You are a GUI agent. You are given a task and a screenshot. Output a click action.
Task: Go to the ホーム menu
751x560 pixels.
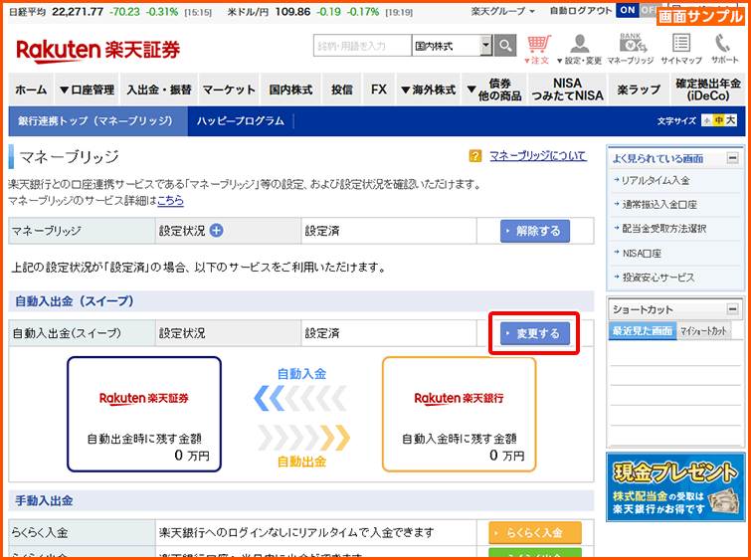coord(31,90)
